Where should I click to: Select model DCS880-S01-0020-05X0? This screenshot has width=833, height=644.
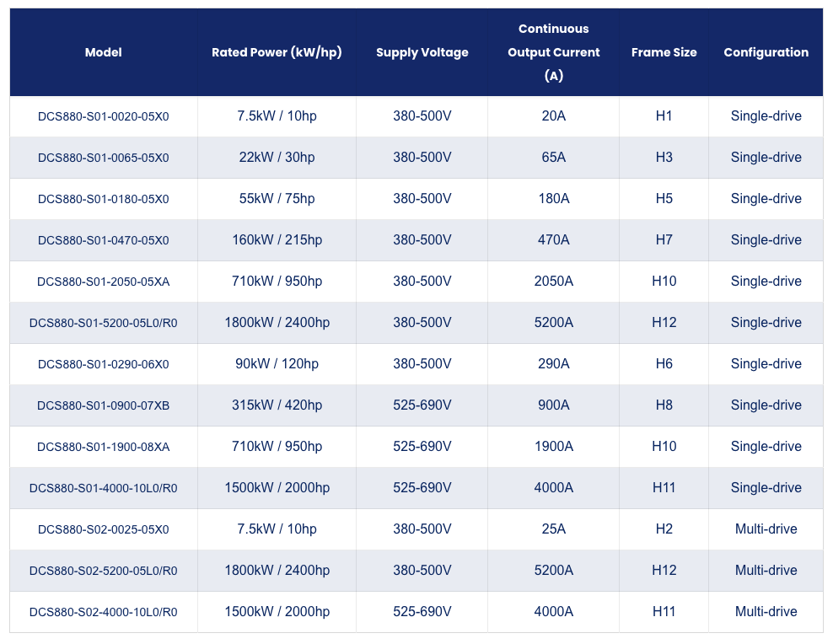[104, 116]
